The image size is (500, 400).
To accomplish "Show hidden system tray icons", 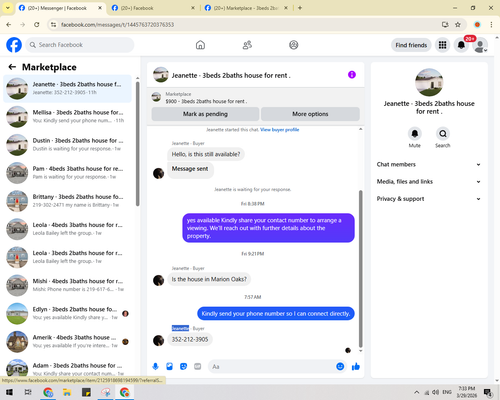I will pos(416,392).
